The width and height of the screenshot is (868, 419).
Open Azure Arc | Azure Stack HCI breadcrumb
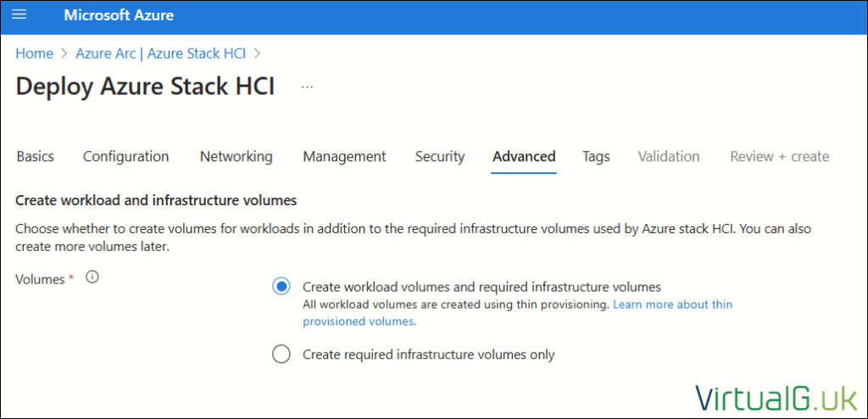click(x=160, y=53)
